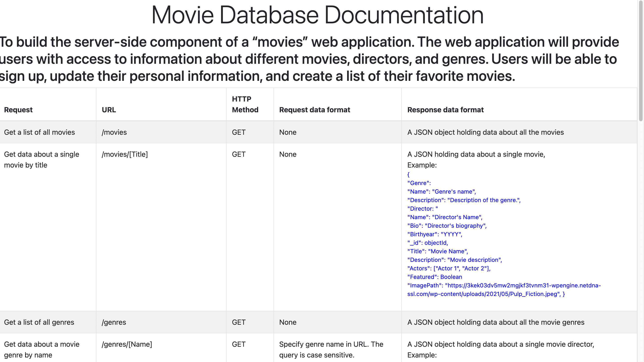Click the /genres/[Name] URL cell
Viewport: 644px width, 362px height.
click(127, 344)
